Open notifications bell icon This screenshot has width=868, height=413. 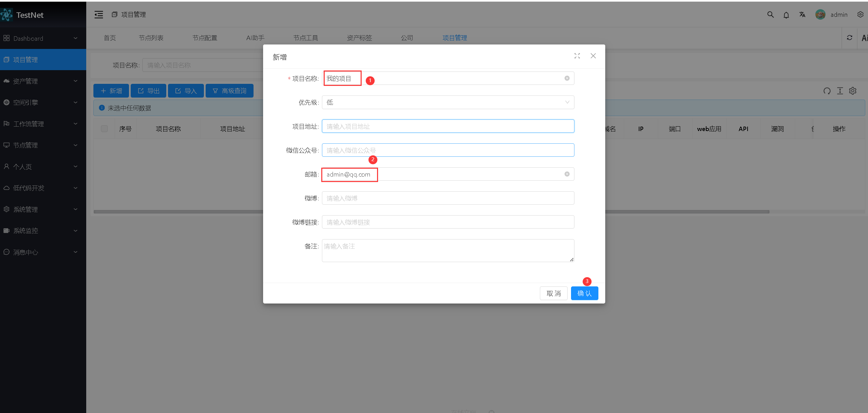coord(786,15)
